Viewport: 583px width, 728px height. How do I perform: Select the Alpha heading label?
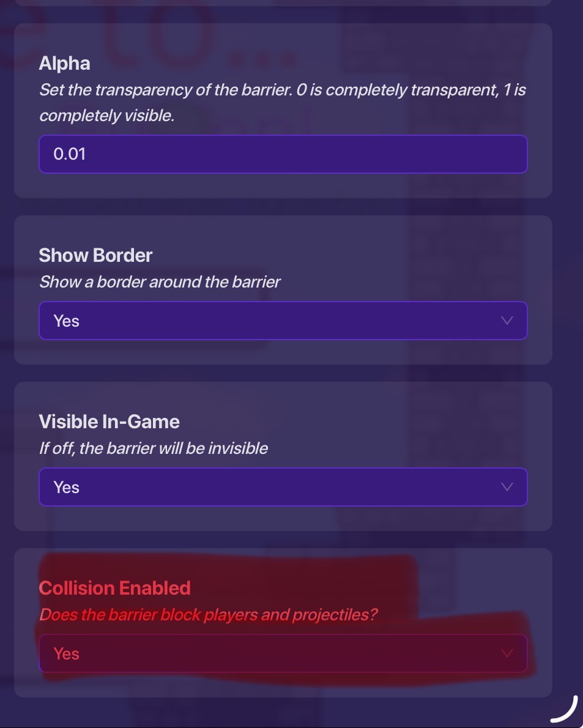[64, 63]
